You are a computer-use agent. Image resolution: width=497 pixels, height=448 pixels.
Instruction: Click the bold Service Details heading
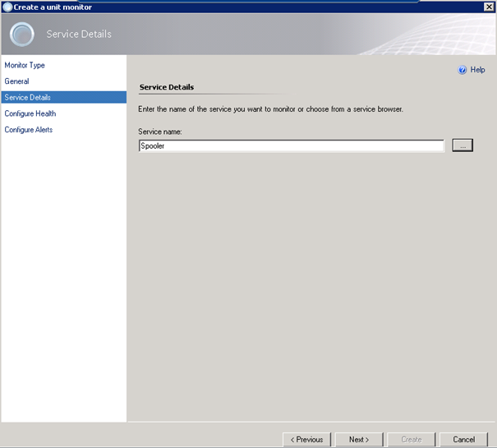click(x=167, y=87)
